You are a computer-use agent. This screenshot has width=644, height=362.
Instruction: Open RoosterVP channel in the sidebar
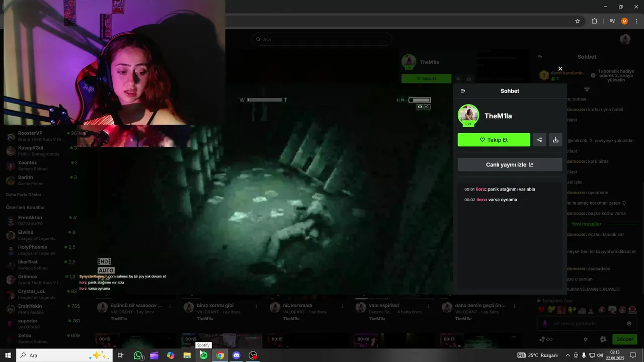click(x=41, y=136)
